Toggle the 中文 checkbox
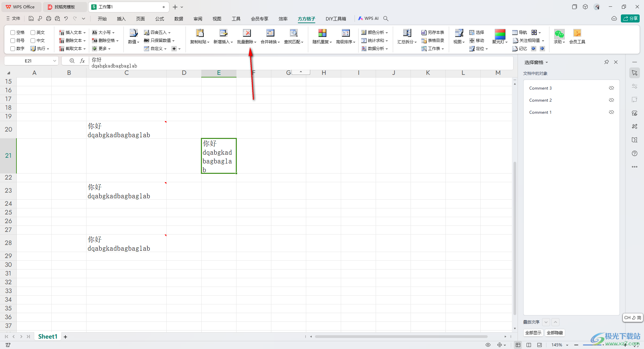The width and height of the screenshot is (644, 349). click(x=33, y=41)
